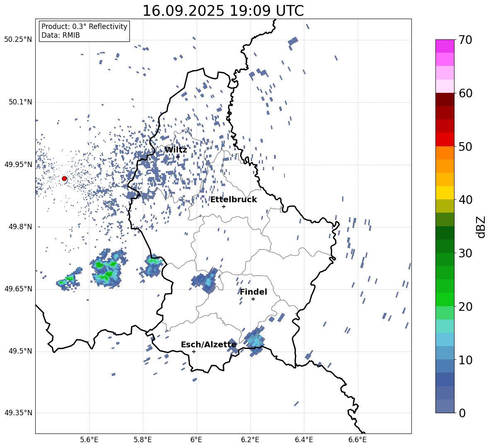
Task: Pick the olive colorbar segment below 40
Action: pyautogui.click(x=445, y=206)
